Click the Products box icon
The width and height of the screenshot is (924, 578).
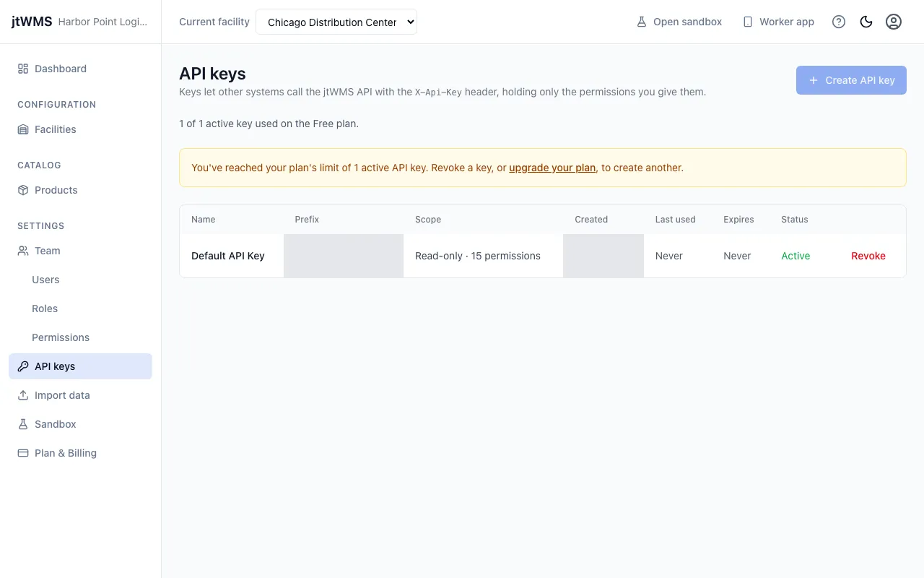23,190
